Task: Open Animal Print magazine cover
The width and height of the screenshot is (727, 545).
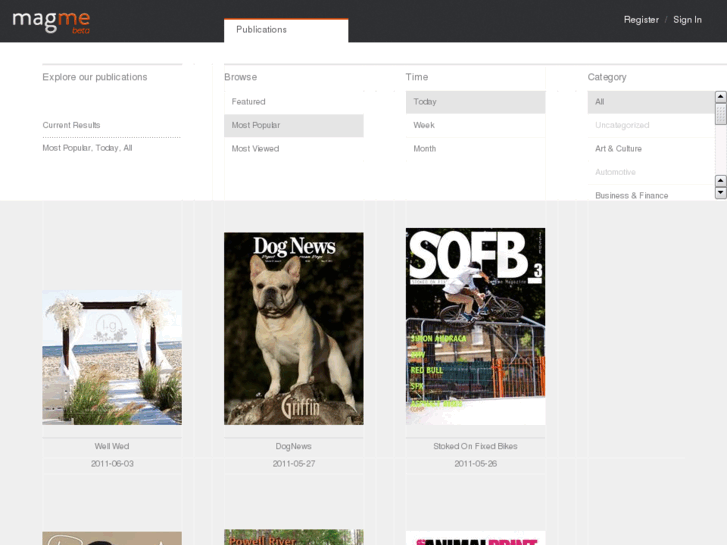Action: click(475, 538)
